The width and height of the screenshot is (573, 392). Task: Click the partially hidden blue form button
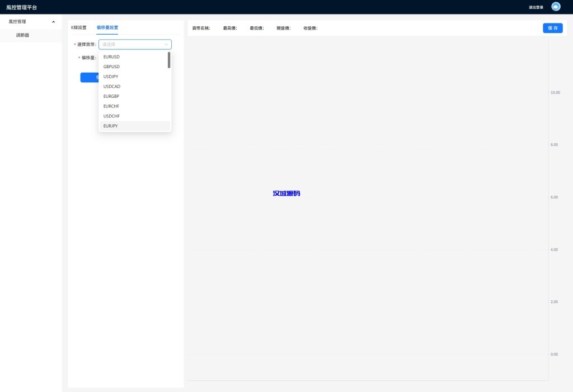pos(90,77)
